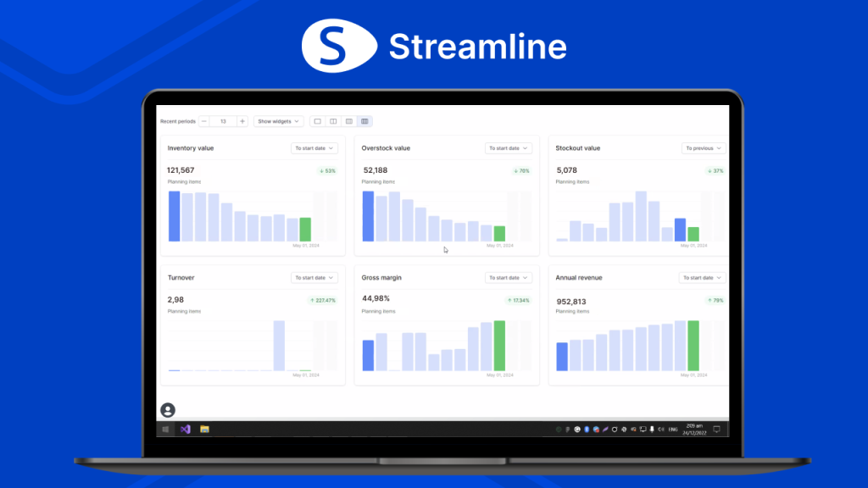868x488 pixels.
Task: Click the Turnover 227.47% change badge
Action: coord(323,301)
